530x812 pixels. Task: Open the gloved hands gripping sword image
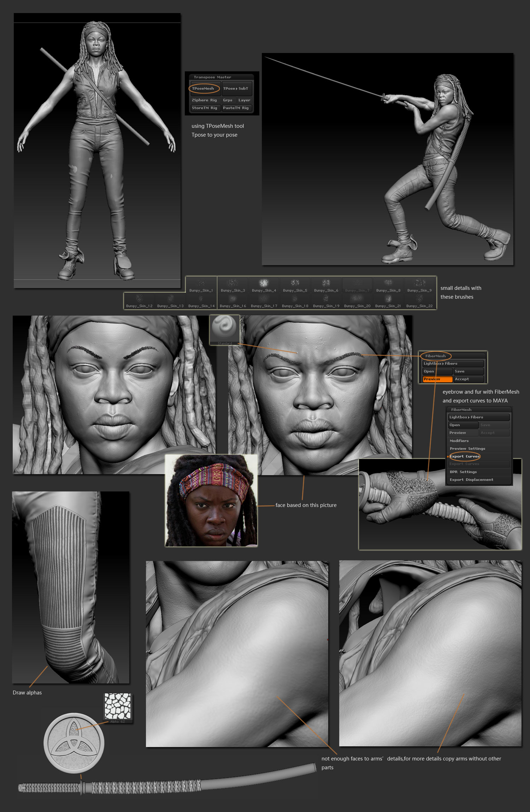pos(440,504)
